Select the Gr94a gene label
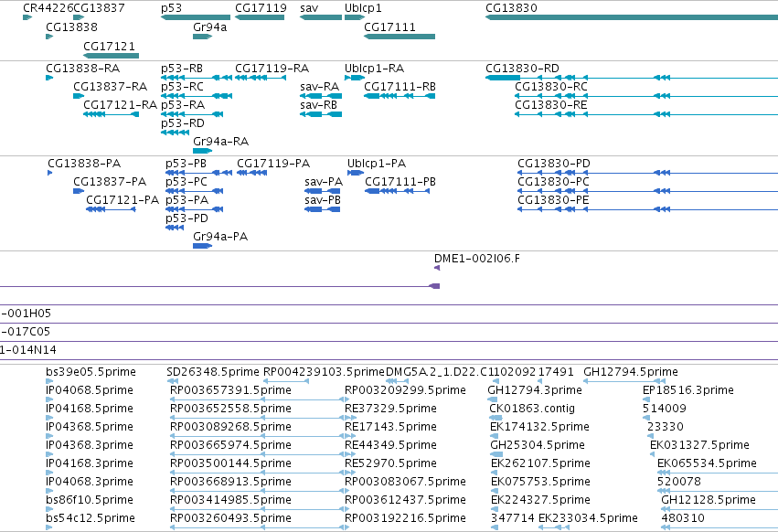Image resolution: width=778 pixels, height=532 pixels. pos(210,27)
